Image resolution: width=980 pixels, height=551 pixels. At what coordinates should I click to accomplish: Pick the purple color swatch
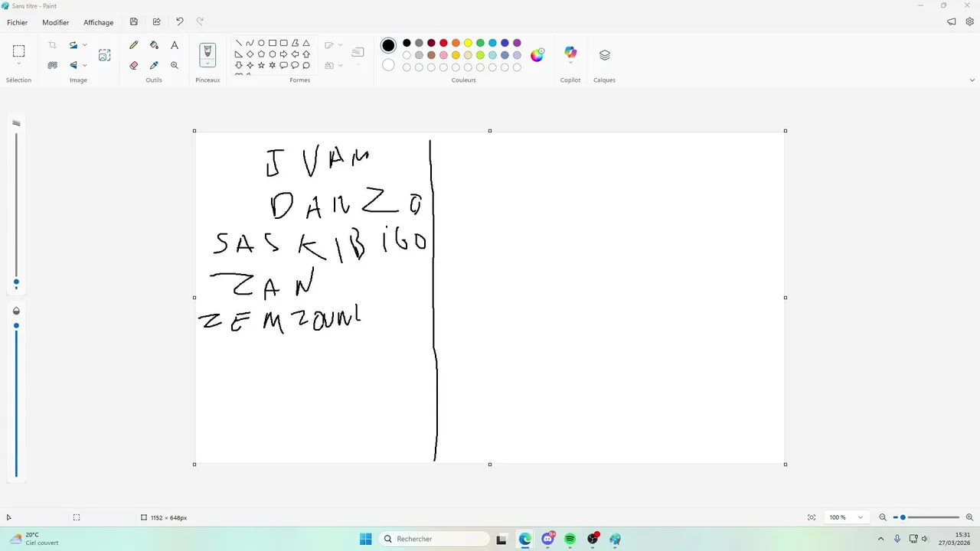pos(517,43)
